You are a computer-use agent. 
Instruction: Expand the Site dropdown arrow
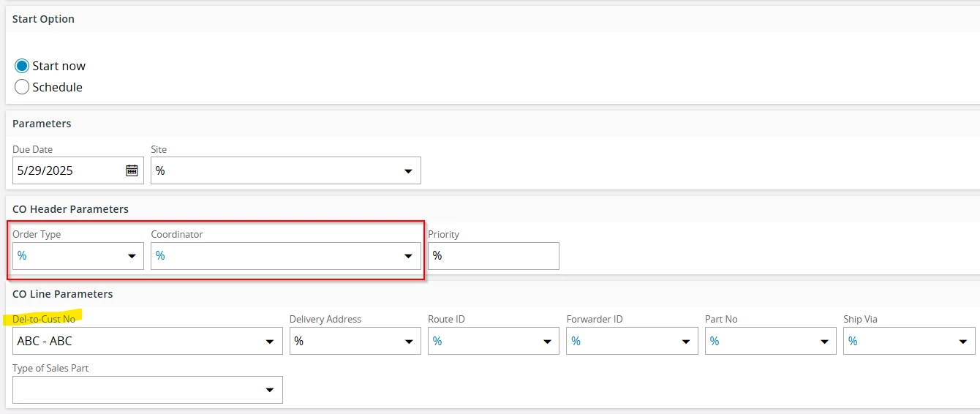[x=408, y=171]
